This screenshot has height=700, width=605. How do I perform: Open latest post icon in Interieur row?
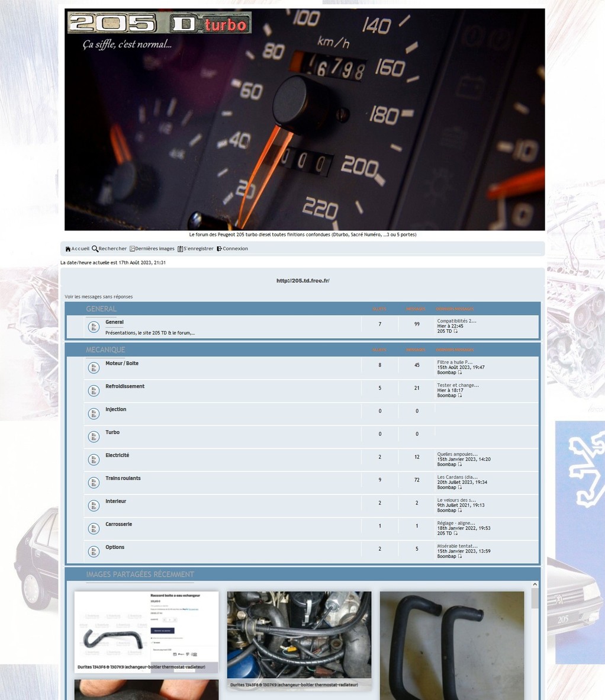[459, 510]
